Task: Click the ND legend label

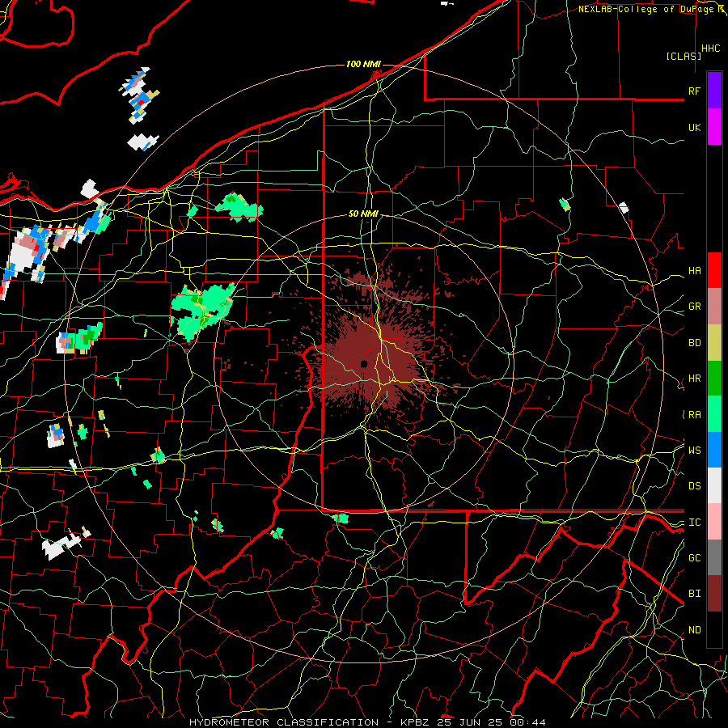Action: (694, 630)
